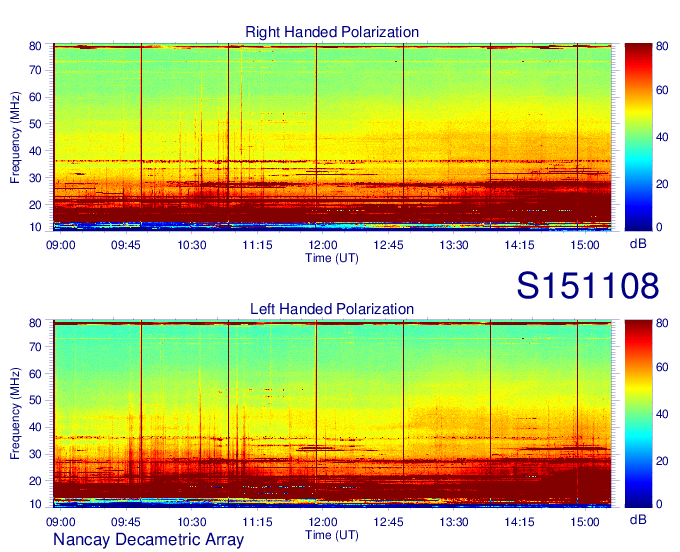This screenshot has width=680, height=552.
Task: Click the Nancay Decametric Array caption
Action: pyautogui.click(x=148, y=539)
